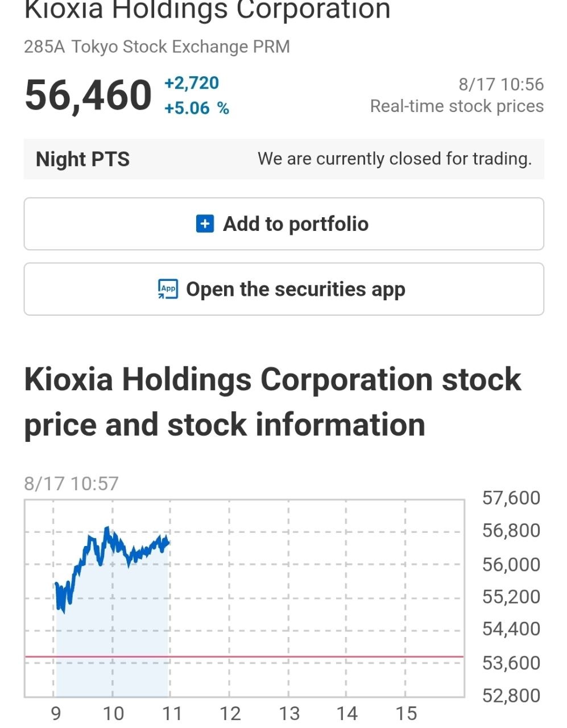
Task: Click the chart timestamp 8/17 10:57
Action: [71, 483]
